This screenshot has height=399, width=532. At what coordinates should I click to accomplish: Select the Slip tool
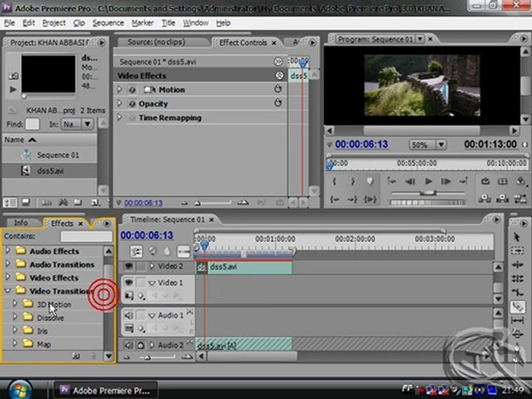click(x=516, y=320)
